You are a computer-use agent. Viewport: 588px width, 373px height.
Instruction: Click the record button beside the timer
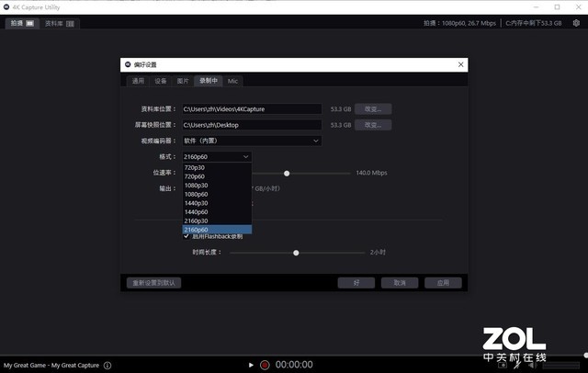265,365
